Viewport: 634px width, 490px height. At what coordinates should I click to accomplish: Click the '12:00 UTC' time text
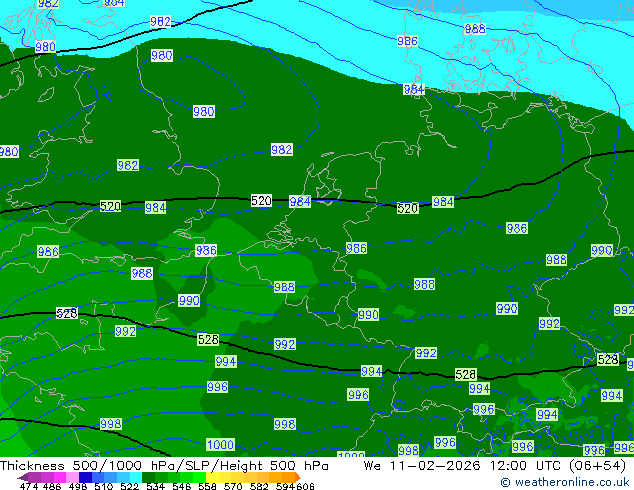(x=527, y=466)
